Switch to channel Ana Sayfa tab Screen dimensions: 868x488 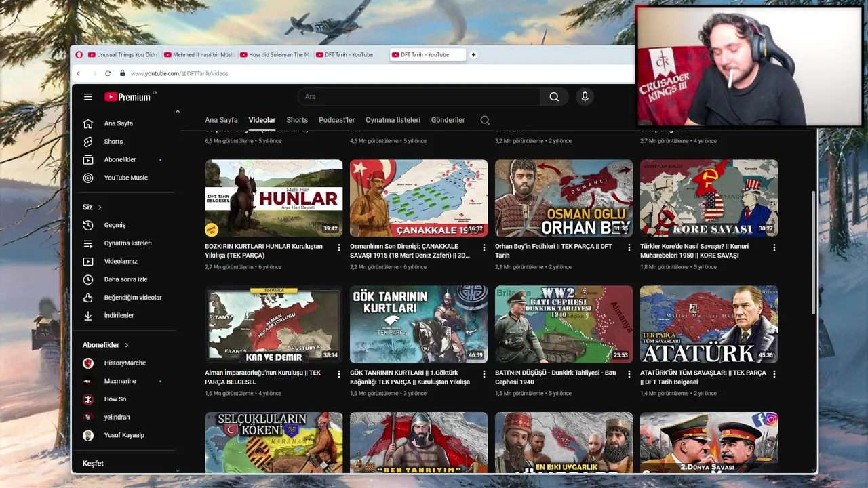pos(221,120)
